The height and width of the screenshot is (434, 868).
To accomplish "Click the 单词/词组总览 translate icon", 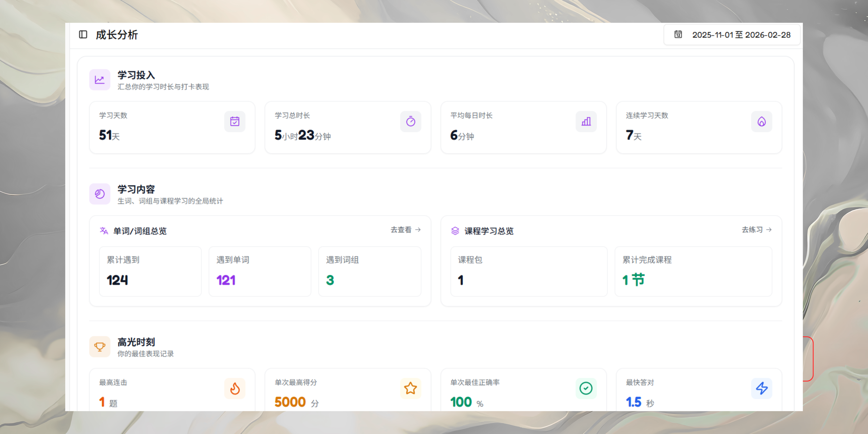I will click(104, 231).
